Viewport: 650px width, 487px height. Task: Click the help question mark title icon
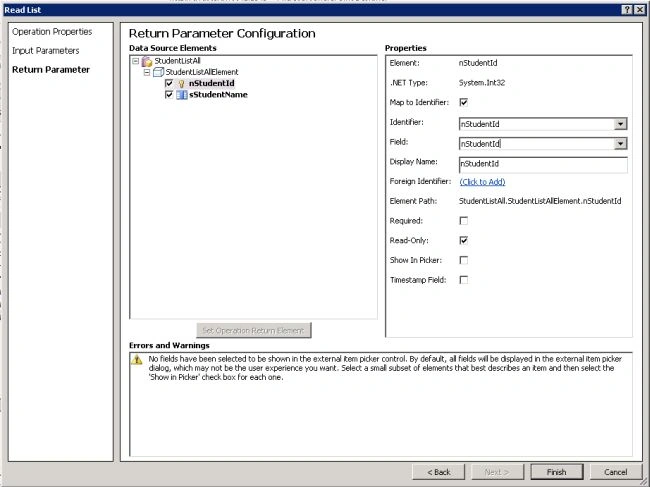click(627, 10)
